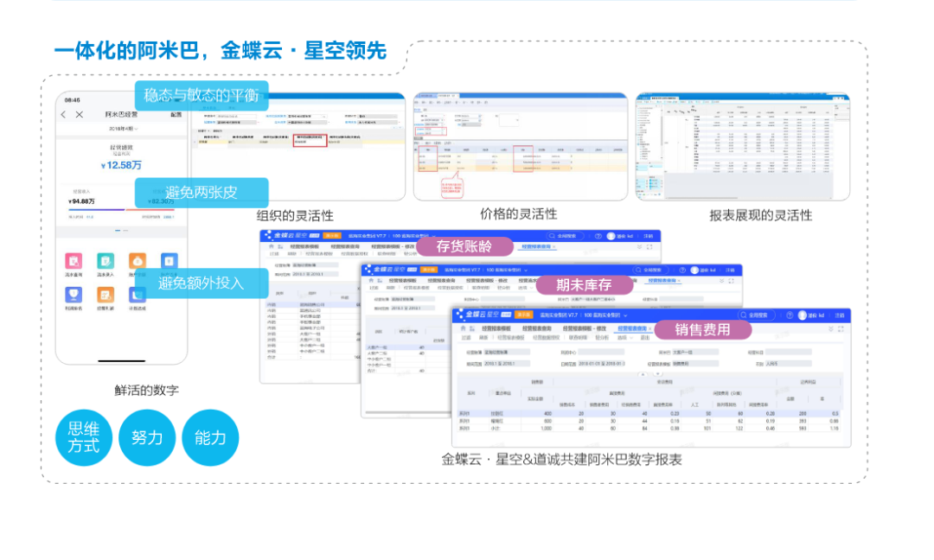Click the user avatar in the 期末库存 window
934x560 pixels.
(694, 270)
